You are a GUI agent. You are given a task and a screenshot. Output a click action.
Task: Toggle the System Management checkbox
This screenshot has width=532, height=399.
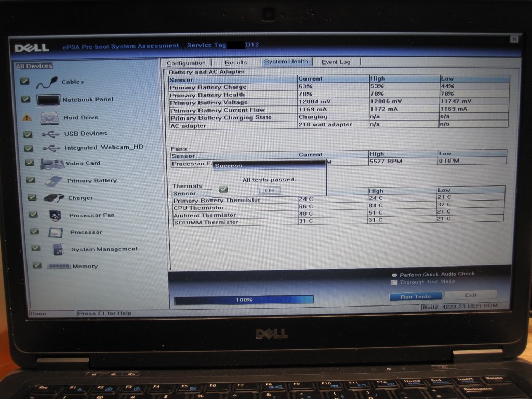[36, 248]
